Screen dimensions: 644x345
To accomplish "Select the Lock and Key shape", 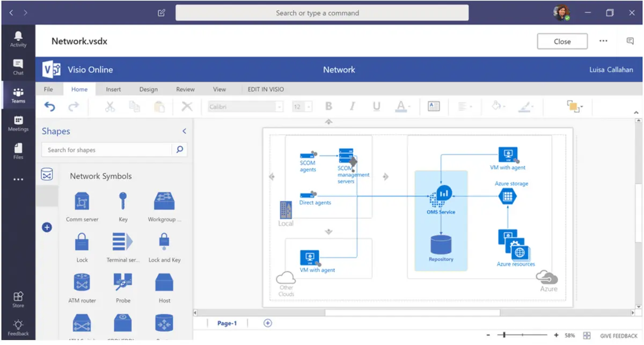I will [x=165, y=247].
